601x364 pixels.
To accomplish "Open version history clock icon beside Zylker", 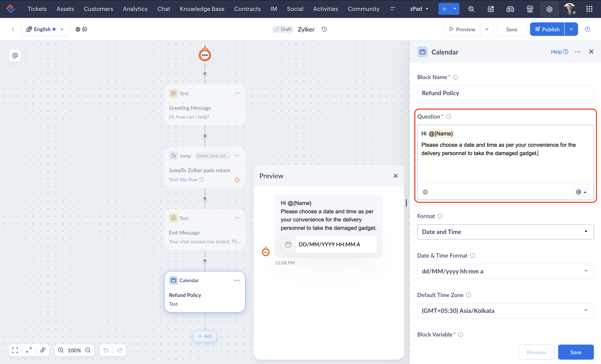I will pos(324,29).
